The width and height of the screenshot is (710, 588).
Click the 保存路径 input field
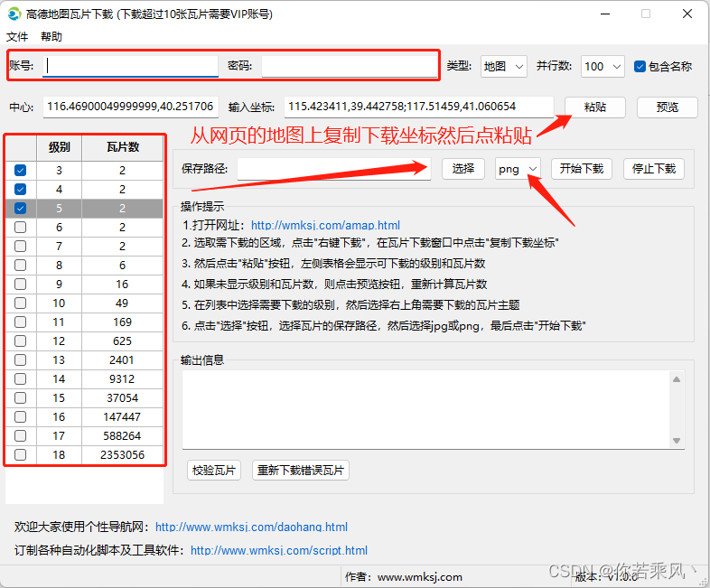point(333,169)
